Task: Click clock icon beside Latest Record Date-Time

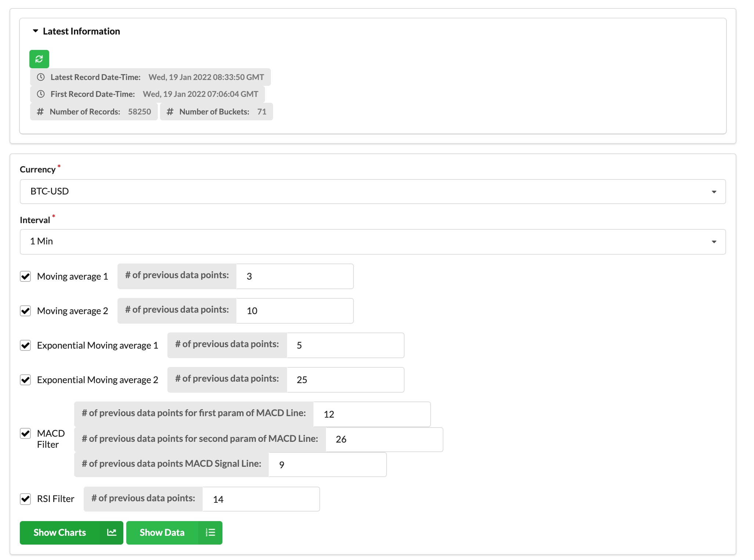Action: click(41, 77)
